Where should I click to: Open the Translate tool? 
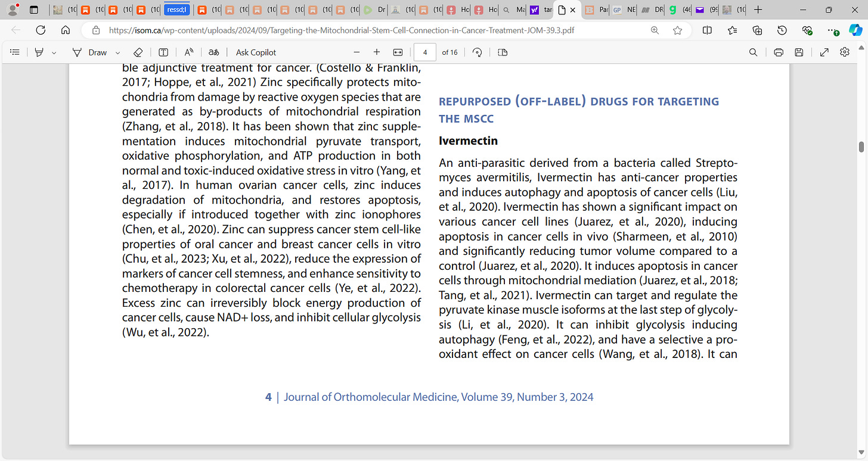214,52
